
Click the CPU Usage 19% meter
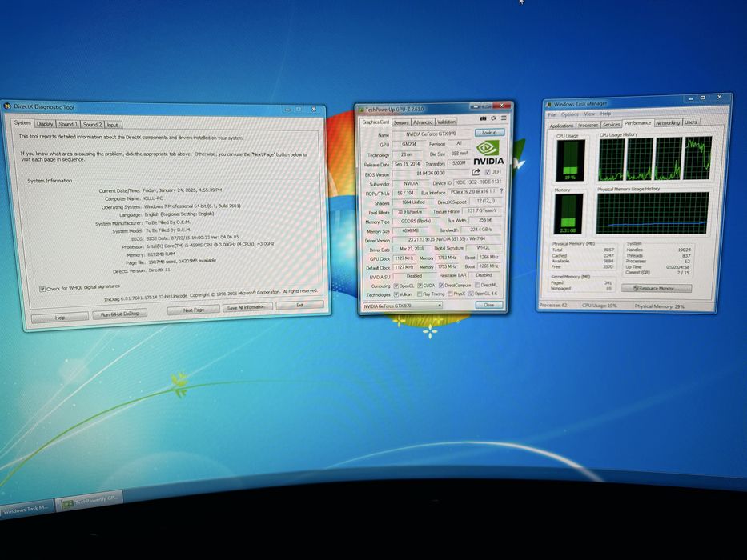pyautogui.click(x=570, y=161)
